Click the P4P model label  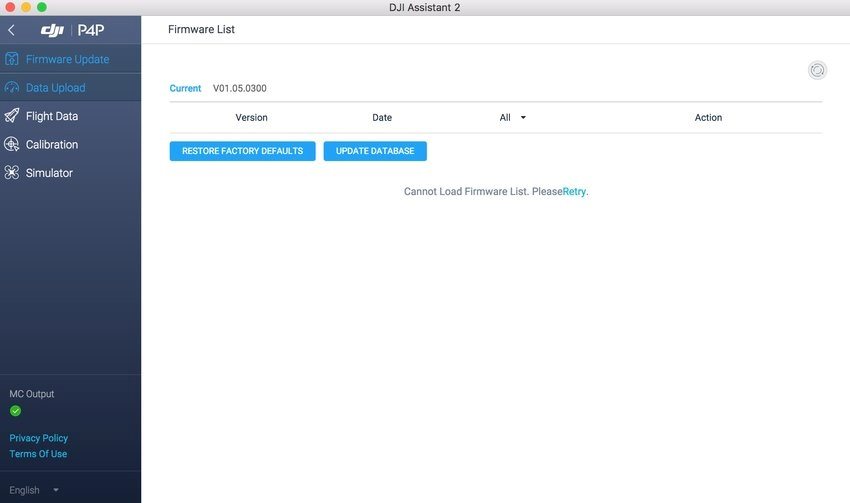(91, 30)
